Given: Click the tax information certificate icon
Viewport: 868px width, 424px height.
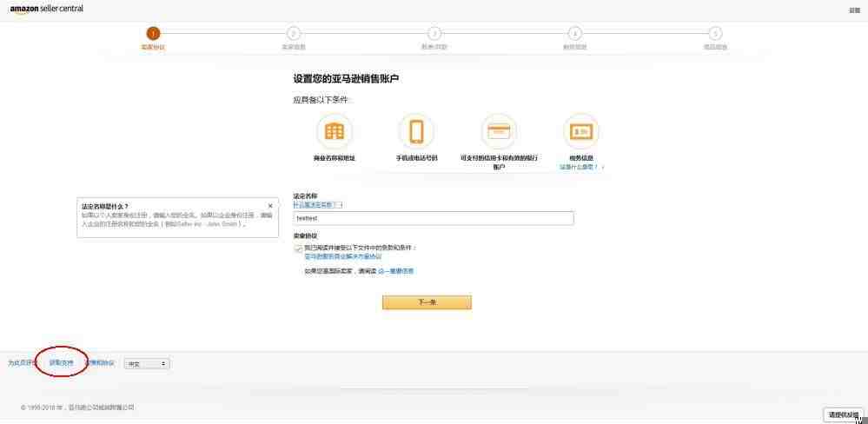Looking at the screenshot, I should coord(580,132).
